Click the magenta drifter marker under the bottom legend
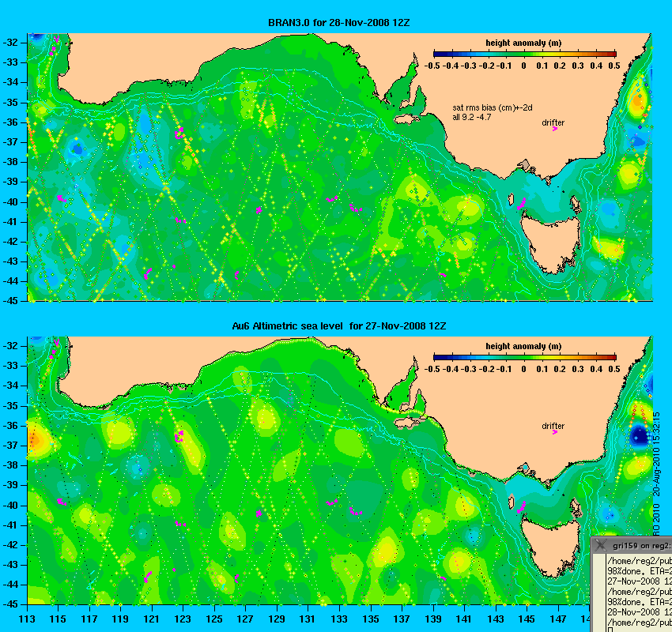 (554, 432)
